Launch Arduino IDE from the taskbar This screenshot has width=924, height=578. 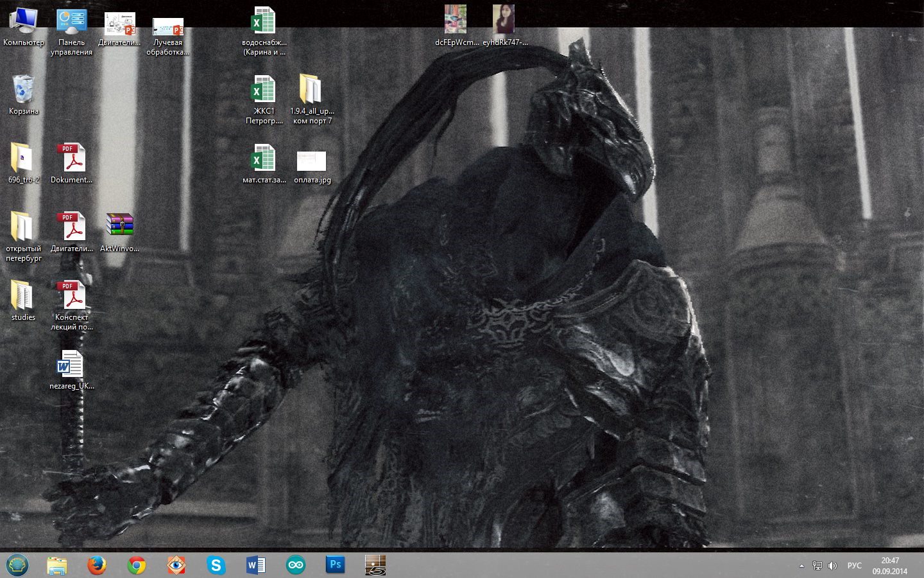296,565
